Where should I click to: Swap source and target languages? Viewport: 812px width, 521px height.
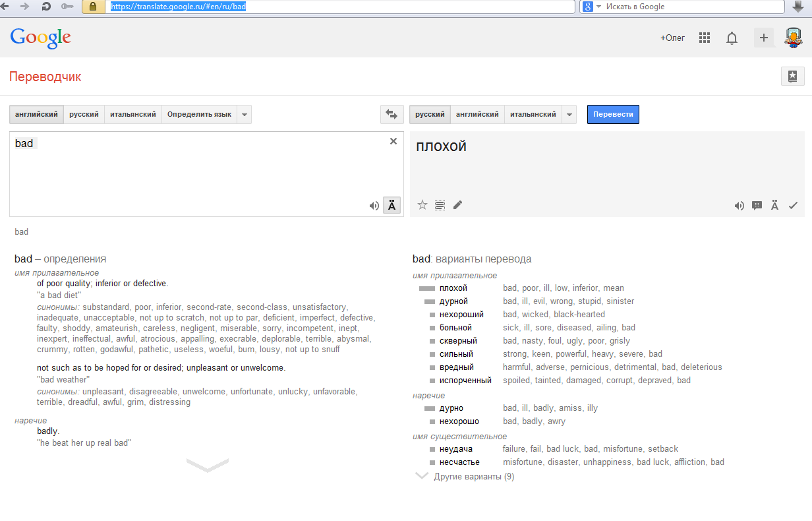click(391, 114)
